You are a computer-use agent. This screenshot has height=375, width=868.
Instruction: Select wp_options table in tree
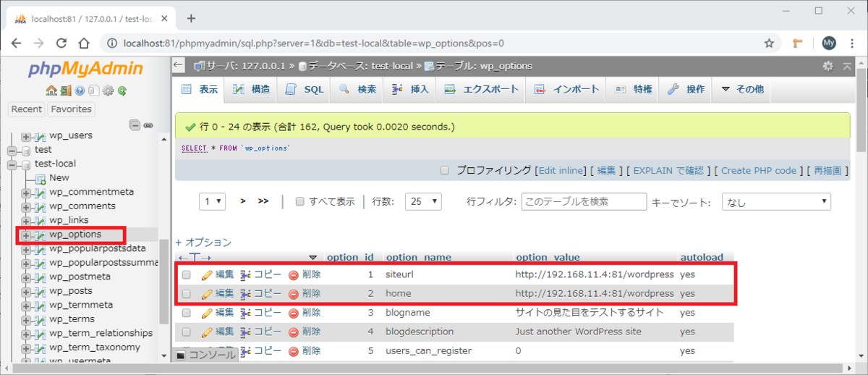point(75,235)
